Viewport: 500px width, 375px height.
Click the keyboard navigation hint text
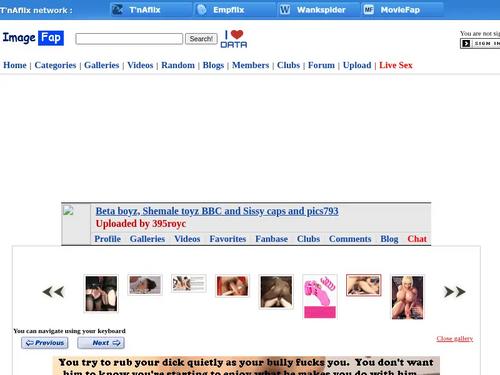(69, 331)
